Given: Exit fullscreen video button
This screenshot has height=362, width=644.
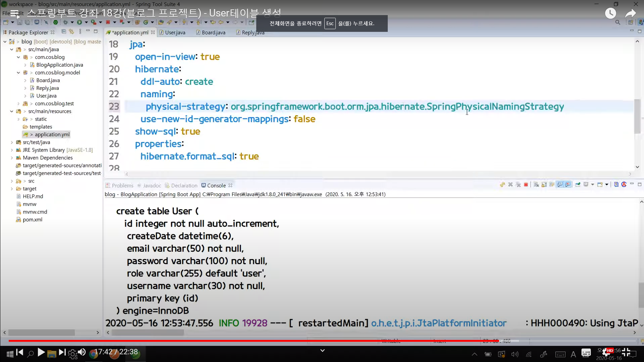Looking at the screenshot, I should (x=626, y=352).
